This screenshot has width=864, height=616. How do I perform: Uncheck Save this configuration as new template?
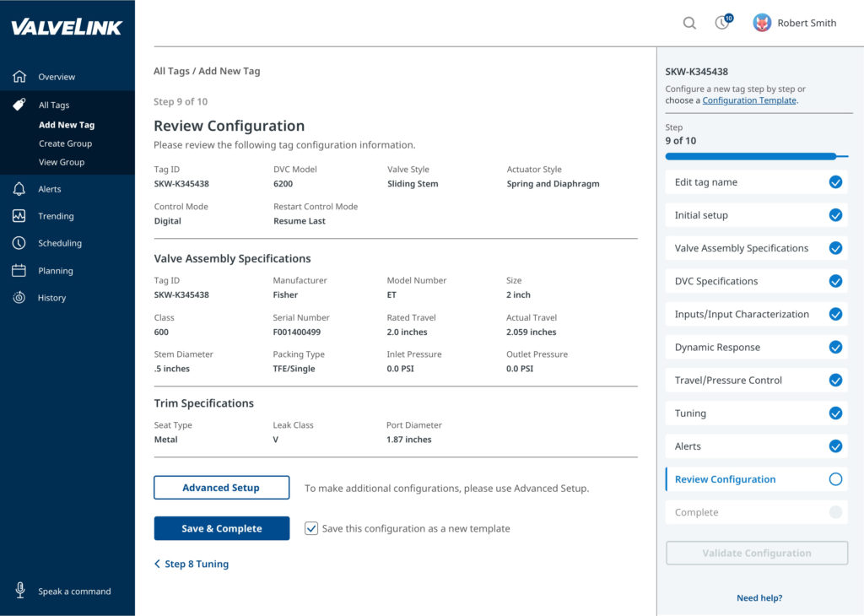(x=311, y=528)
